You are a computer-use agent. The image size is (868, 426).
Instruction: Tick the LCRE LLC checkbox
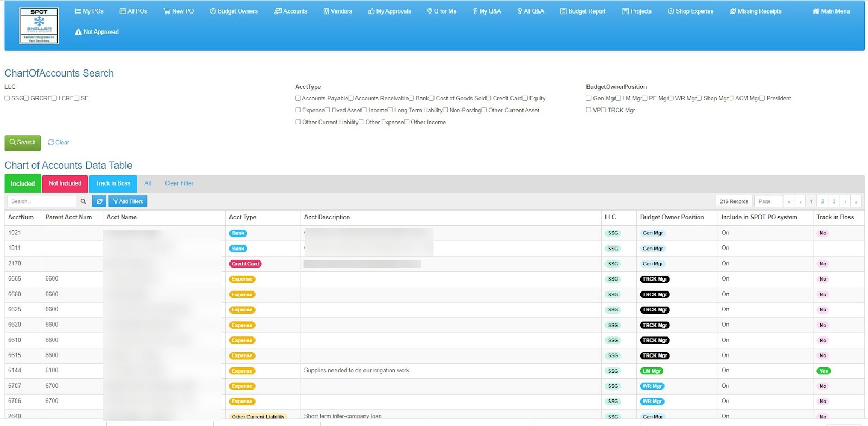54,98
